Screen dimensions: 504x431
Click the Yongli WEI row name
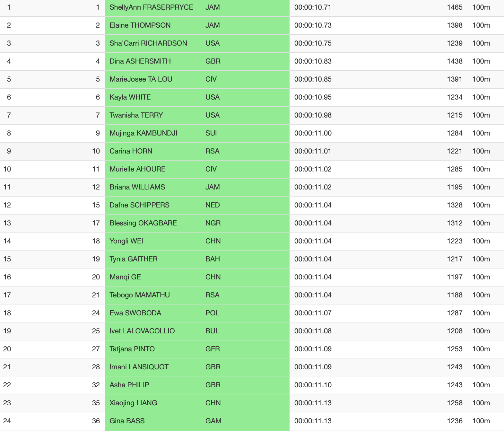coord(126,241)
